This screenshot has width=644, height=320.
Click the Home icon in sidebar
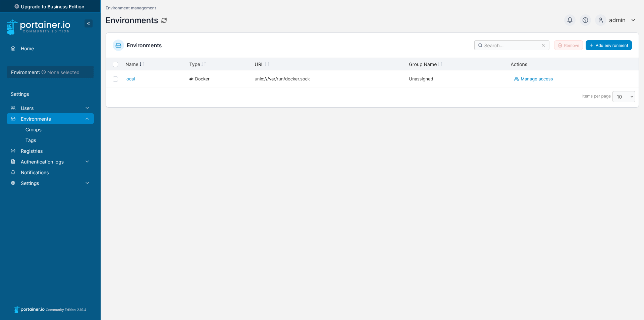[x=13, y=48]
